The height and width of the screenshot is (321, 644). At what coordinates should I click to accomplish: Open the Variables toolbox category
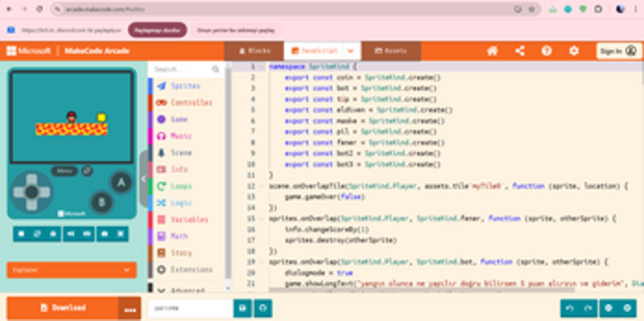pos(186,220)
